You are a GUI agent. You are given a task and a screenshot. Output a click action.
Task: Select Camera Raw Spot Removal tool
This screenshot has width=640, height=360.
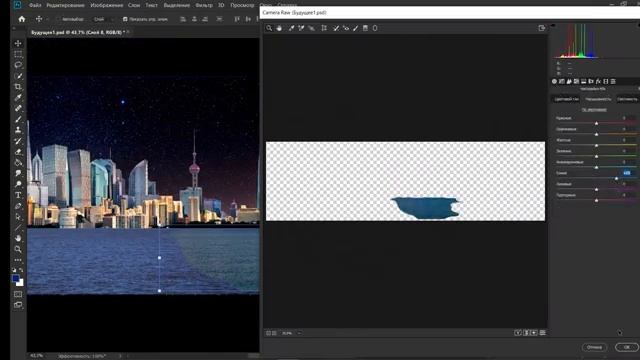(336, 28)
